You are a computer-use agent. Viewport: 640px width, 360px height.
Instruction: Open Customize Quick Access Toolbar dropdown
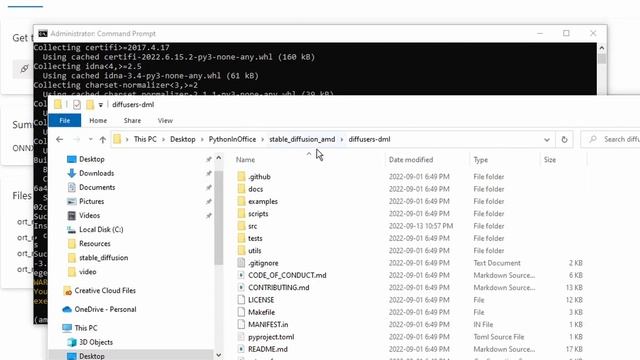tap(100, 105)
